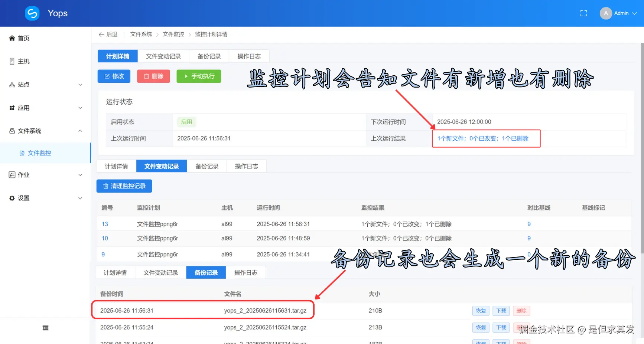This screenshot has height=344, width=644.
Task: Open baseline 9 for the 11:48:59 record
Action: [529, 238]
